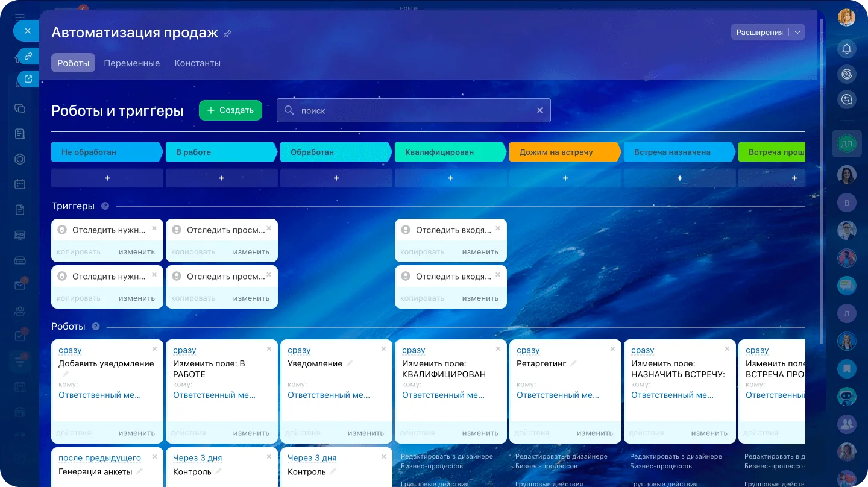Open the calendar icon in left sidebar
Image resolution: width=868 pixels, height=487 pixels.
pos(20,184)
